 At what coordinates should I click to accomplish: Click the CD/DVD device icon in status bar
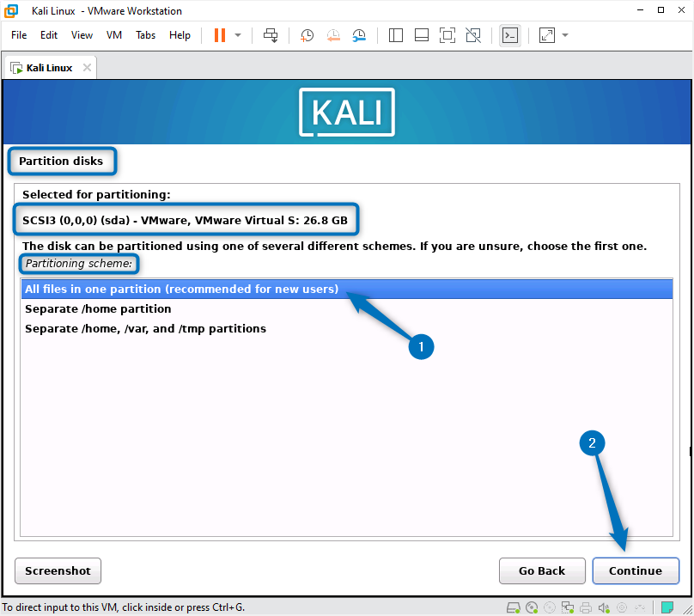pyautogui.click(x=533, y=607)
